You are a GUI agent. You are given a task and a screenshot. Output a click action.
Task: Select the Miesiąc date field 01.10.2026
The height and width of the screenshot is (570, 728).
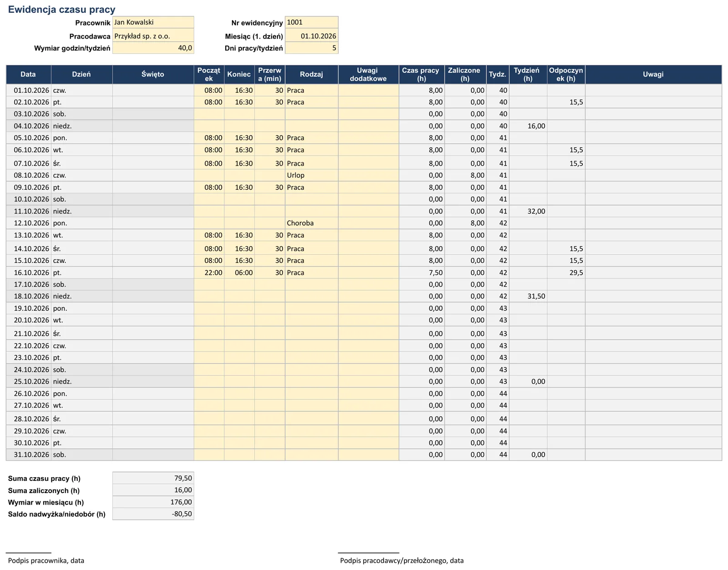click(312, 35)
